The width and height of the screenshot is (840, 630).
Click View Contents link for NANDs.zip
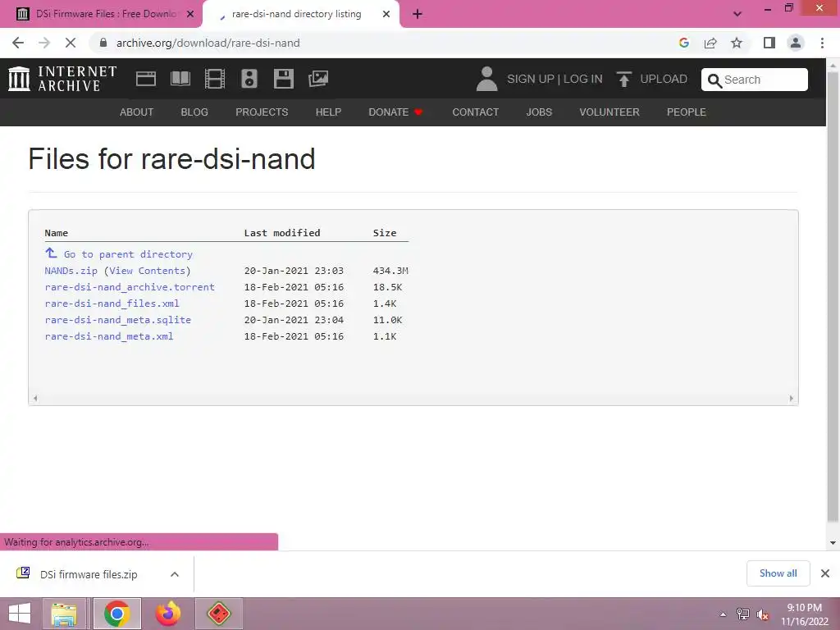[x=148, y=271]
